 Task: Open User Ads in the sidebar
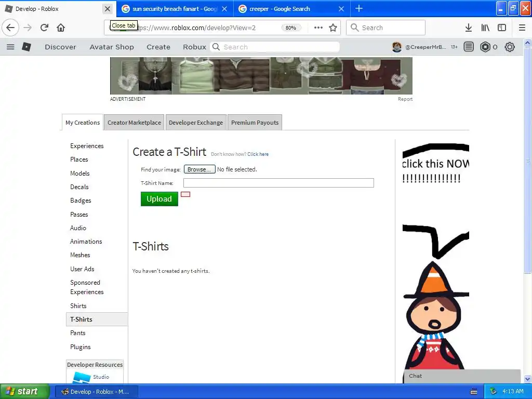click(82, 269)
